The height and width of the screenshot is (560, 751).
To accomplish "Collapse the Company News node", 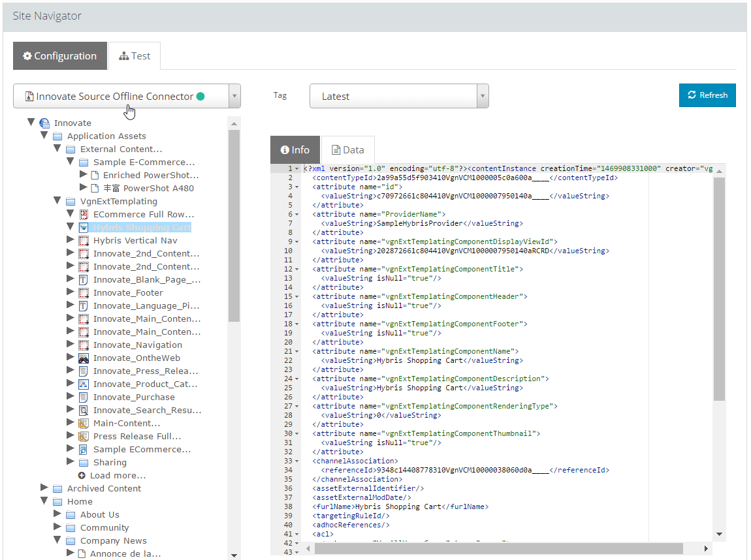I will [57, 540].
